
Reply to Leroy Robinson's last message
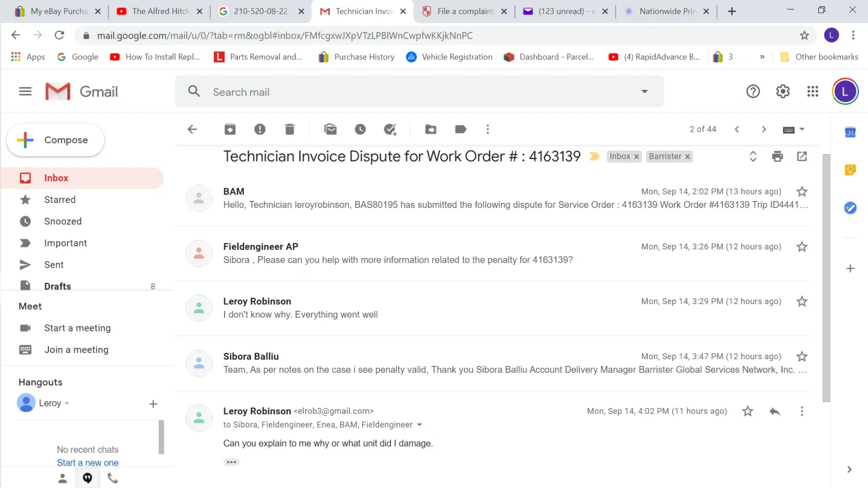[775, 411]
